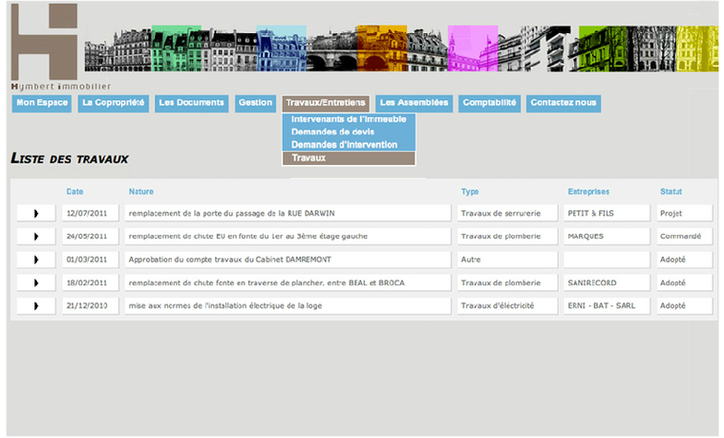Click the building panorama banner image
Image resolution: width=724 pixels, height=438 pixels.
(x=401, y=48)
